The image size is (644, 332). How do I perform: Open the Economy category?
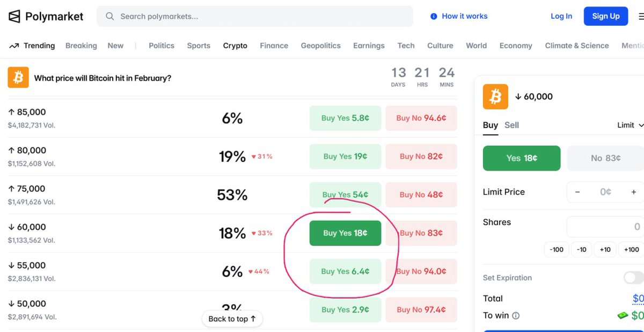516,46
